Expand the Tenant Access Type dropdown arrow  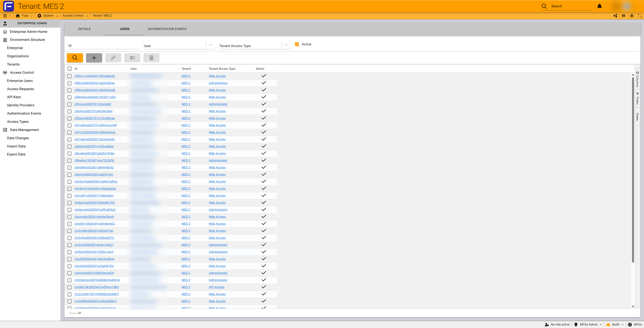(x=286, y=45)
